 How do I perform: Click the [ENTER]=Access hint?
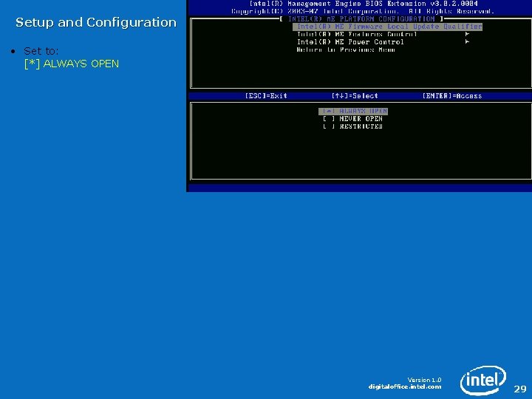(452, 95)
